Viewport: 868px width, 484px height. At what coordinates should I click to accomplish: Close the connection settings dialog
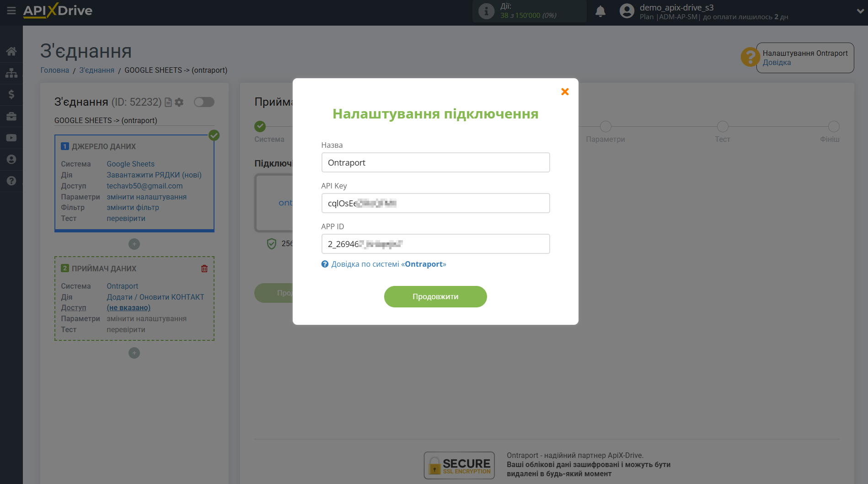point(565,91)
